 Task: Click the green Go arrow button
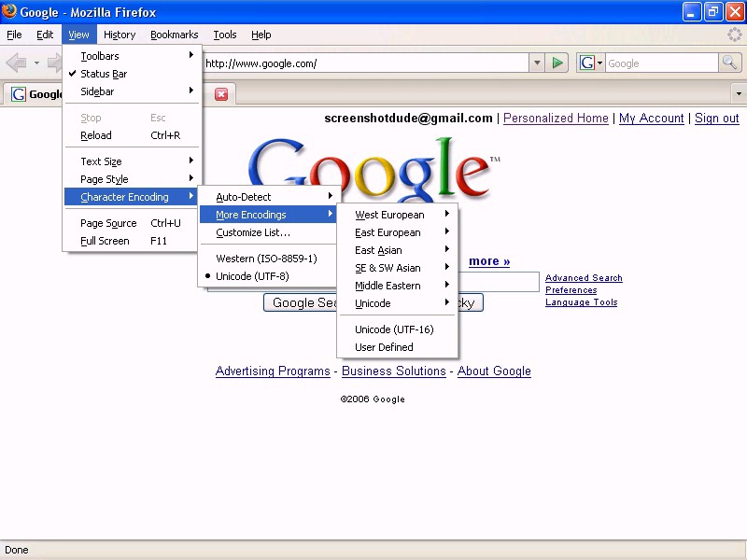(557, 63)
